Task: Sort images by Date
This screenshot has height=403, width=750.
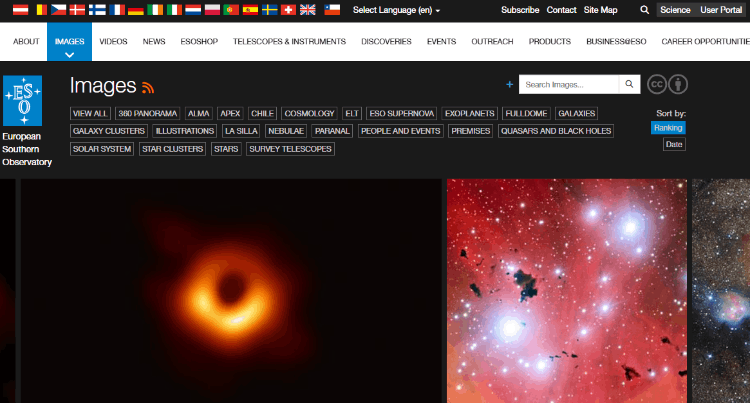Action: (674, 144)
